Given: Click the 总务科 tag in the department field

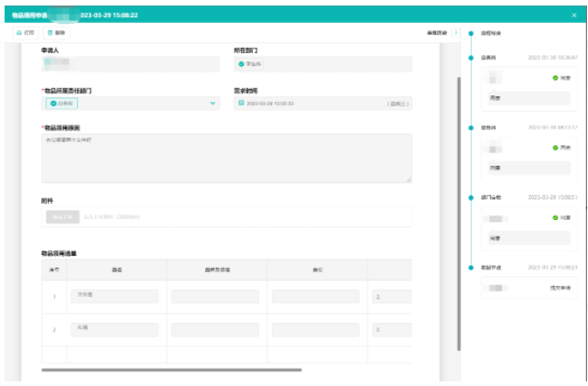Looking at the screenshot, I should pos(65,104).
